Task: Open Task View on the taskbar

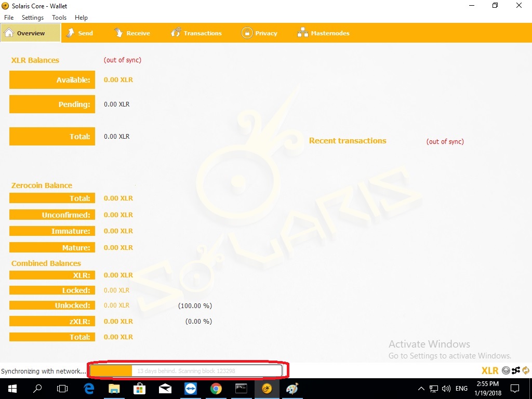Action: (x=62, y=389)
